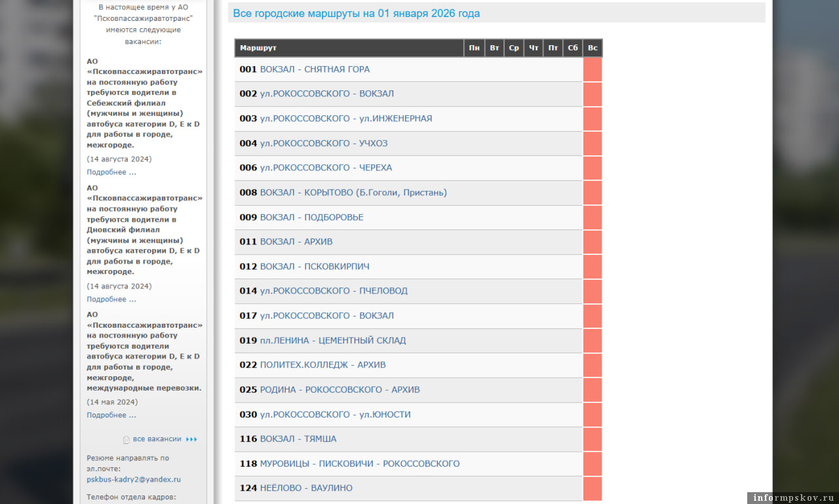Image resolution: width=839 pixels, height=504 pixels.
Task: Click the международные перевозки vacancy text
Action: (x=144, y=351)
